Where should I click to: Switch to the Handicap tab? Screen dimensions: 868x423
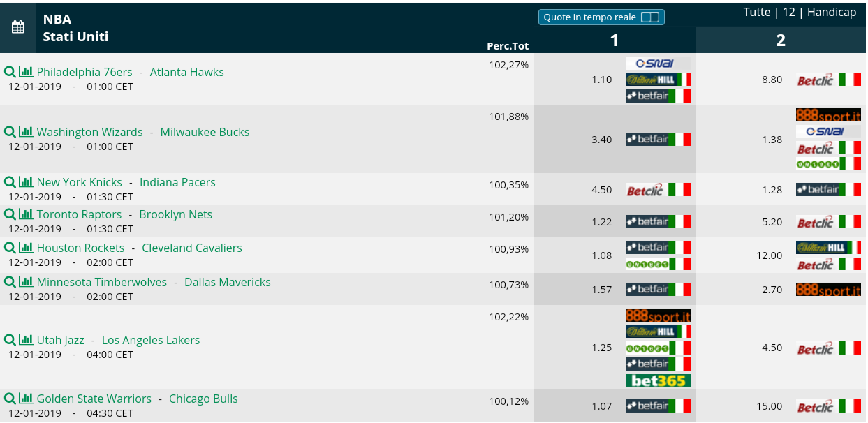[832, 13]
